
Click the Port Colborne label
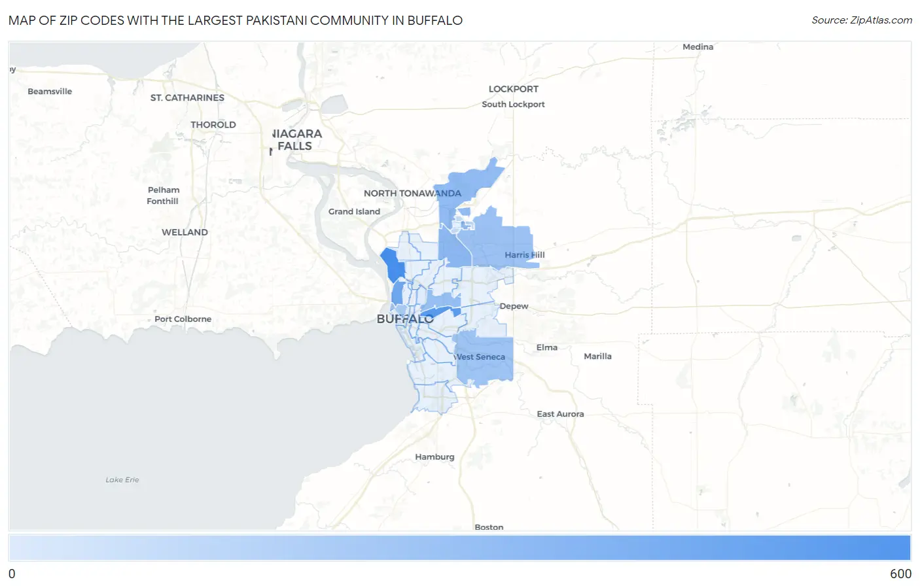pyautogui.click(x=183, y=319)
